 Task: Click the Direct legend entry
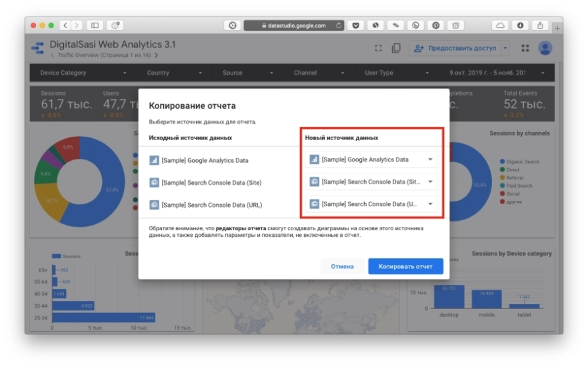(x=509, y=169)
